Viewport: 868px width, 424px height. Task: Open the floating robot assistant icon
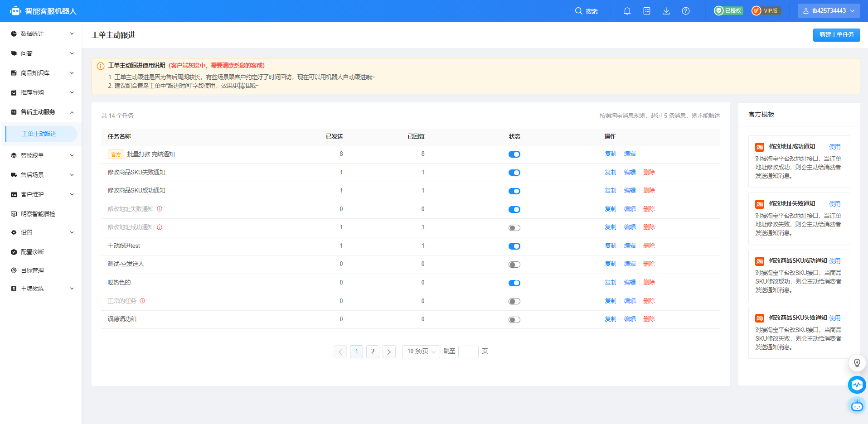coord(857,405)
